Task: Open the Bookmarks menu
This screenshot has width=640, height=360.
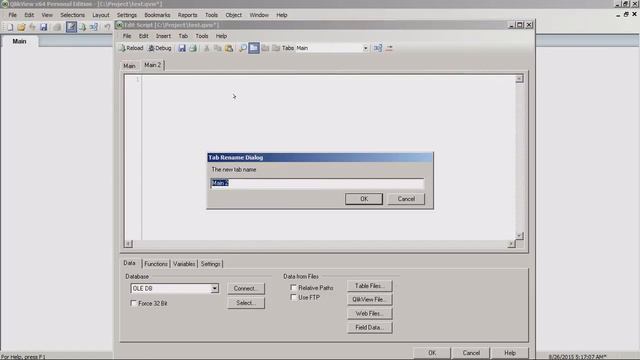Action: point(157,15)
